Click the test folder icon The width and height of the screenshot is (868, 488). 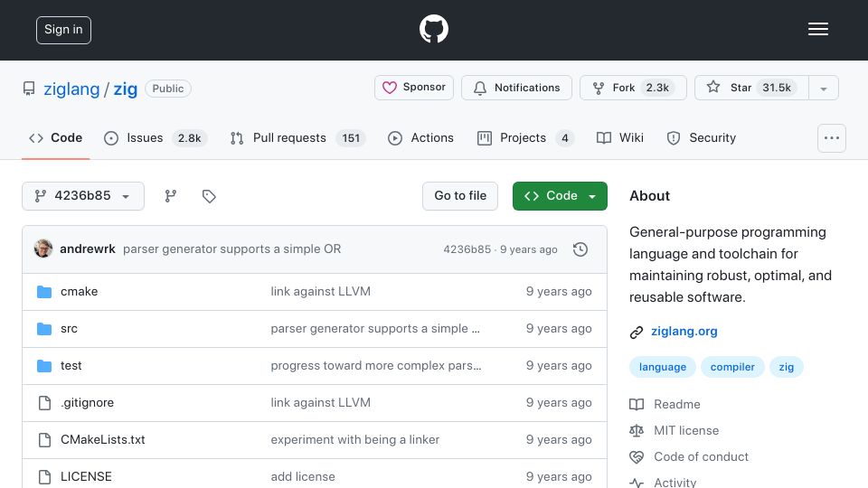pyautogui.click(x=44, y=366)
